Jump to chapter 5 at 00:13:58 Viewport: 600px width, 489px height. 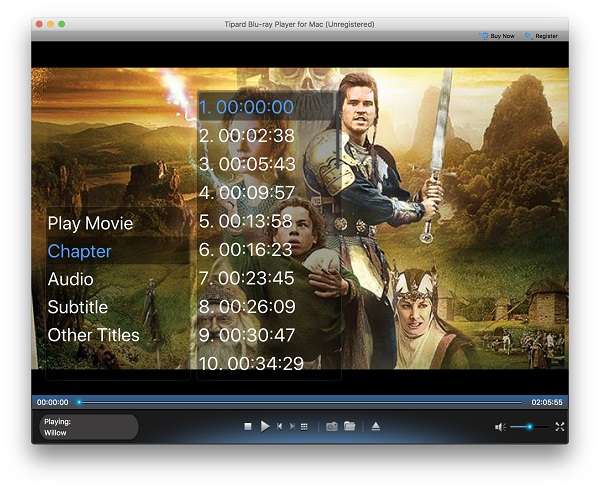[x=246, y=221]
